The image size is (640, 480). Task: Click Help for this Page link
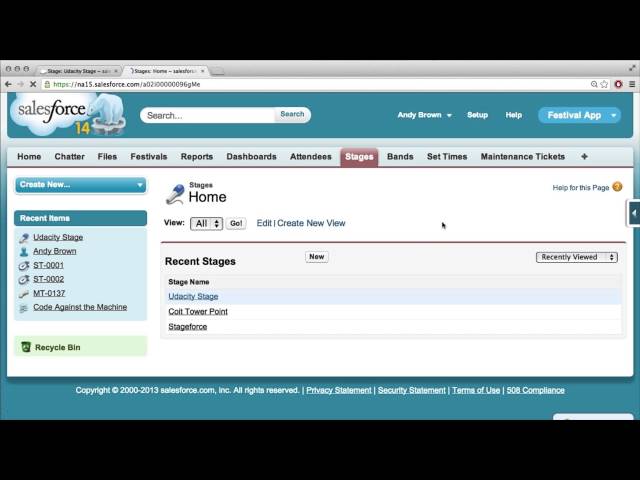[580, 188]
